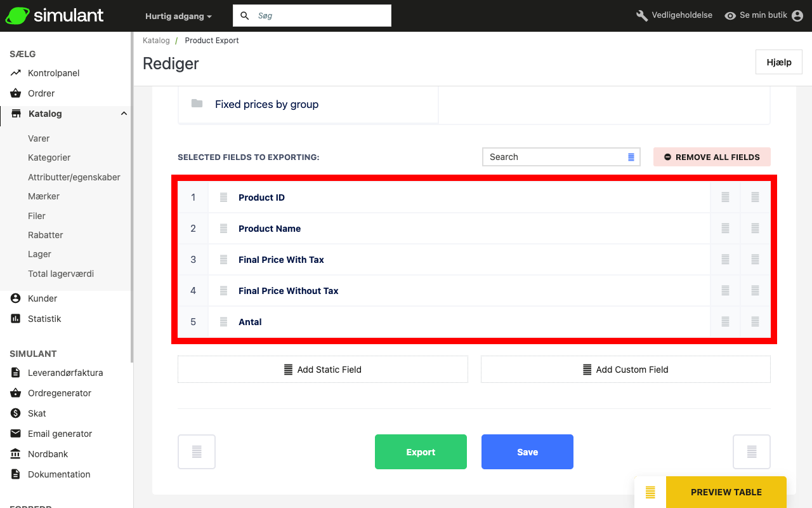Click the Skat dollar coin icon
Viewport: 812px width, 508px height.
16,413
